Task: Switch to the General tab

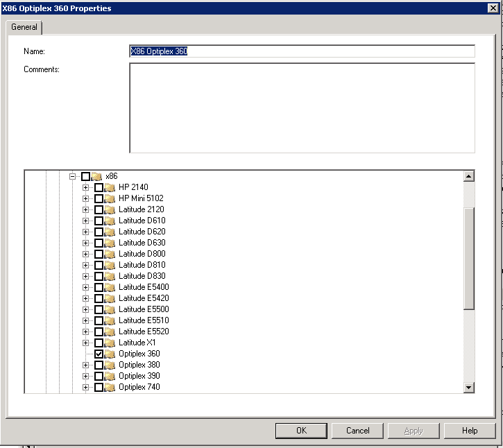Action: [x=24, y=27]
